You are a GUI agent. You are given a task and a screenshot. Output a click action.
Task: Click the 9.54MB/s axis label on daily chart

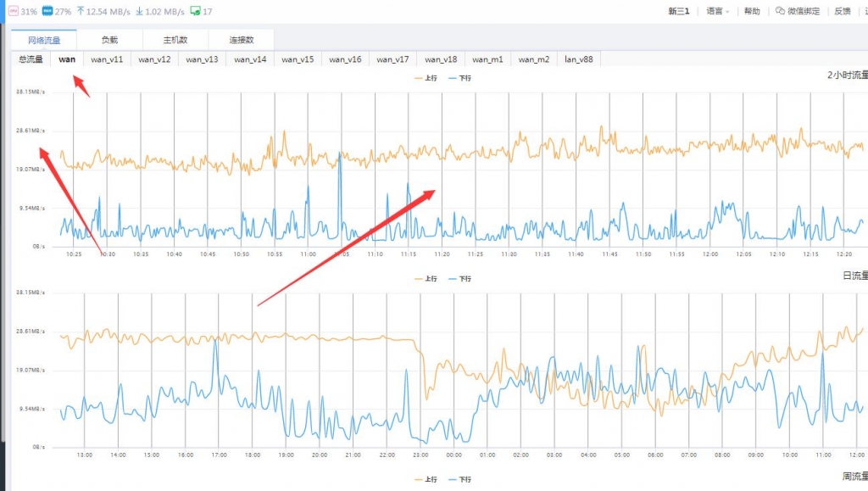pyautogui.click(x=32, y=409)
